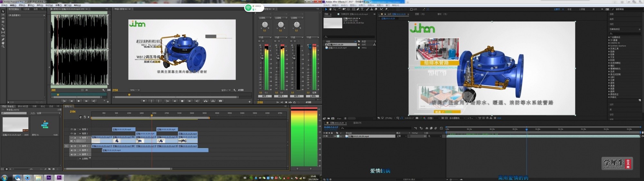644x181 pixels.
Task: Adjust first audio mixer pan knob
Action: click(265, 25)
